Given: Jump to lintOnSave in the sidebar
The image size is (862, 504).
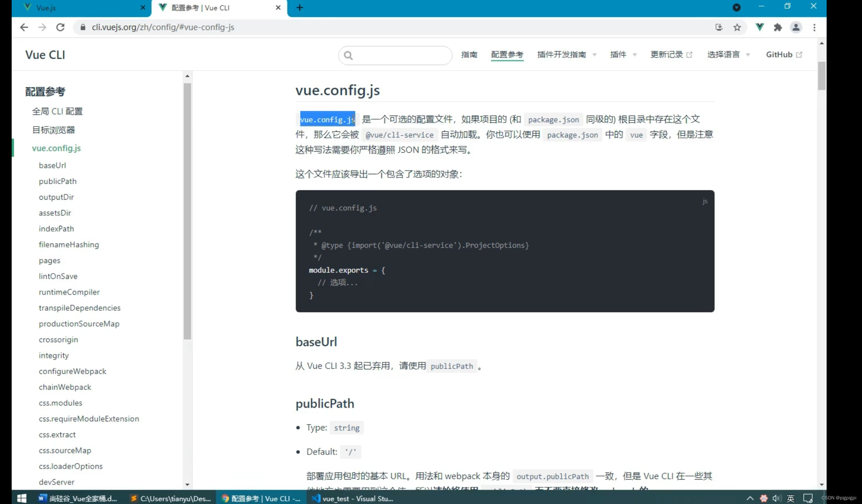Looking at the screenshot, I should tap(58, 276).
